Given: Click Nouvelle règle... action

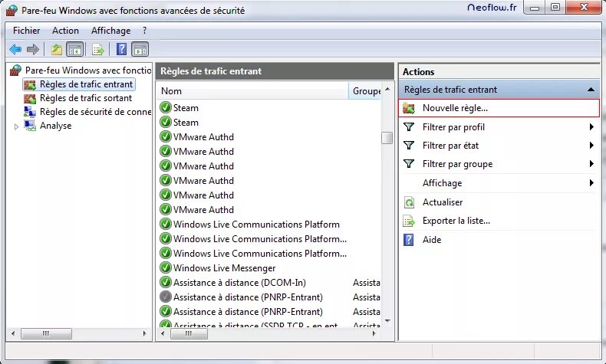Looking at the screenshot, I should [499, 108].
